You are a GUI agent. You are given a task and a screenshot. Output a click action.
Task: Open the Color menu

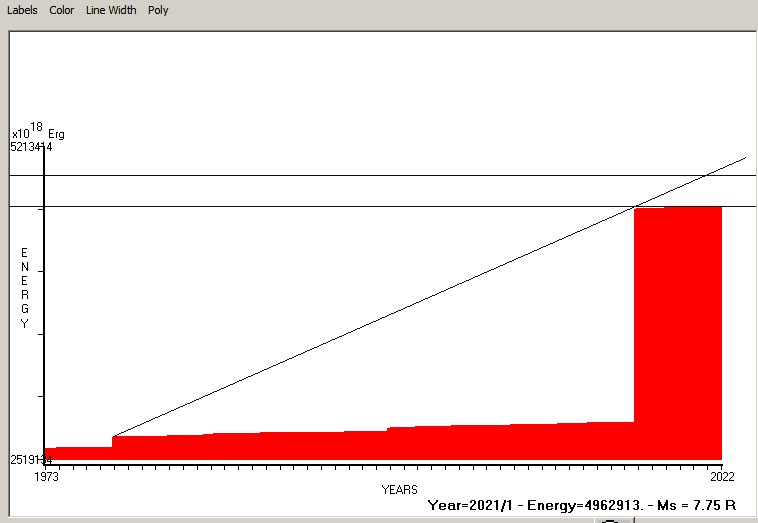[x=62, y=10]
